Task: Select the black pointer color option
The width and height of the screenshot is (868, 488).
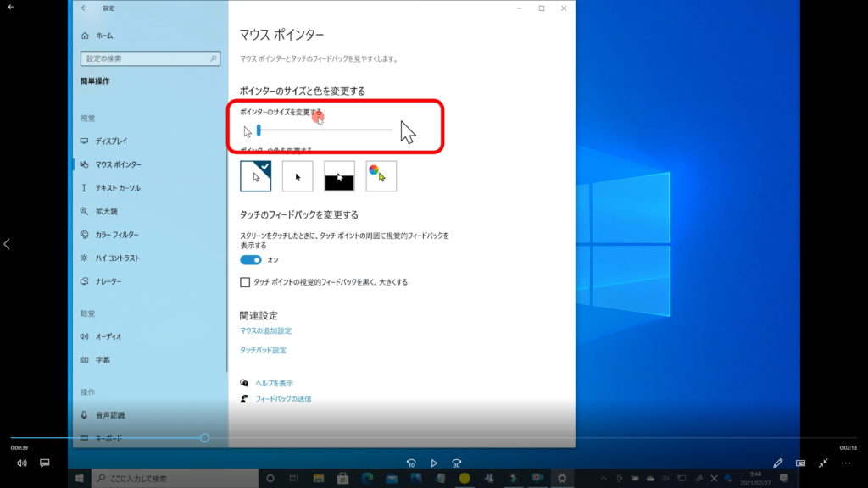Action: pos(298,176)
